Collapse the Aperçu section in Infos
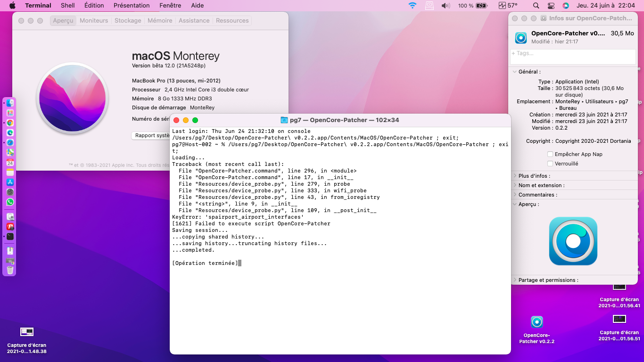The image size is (644, 362). (514, 204)
